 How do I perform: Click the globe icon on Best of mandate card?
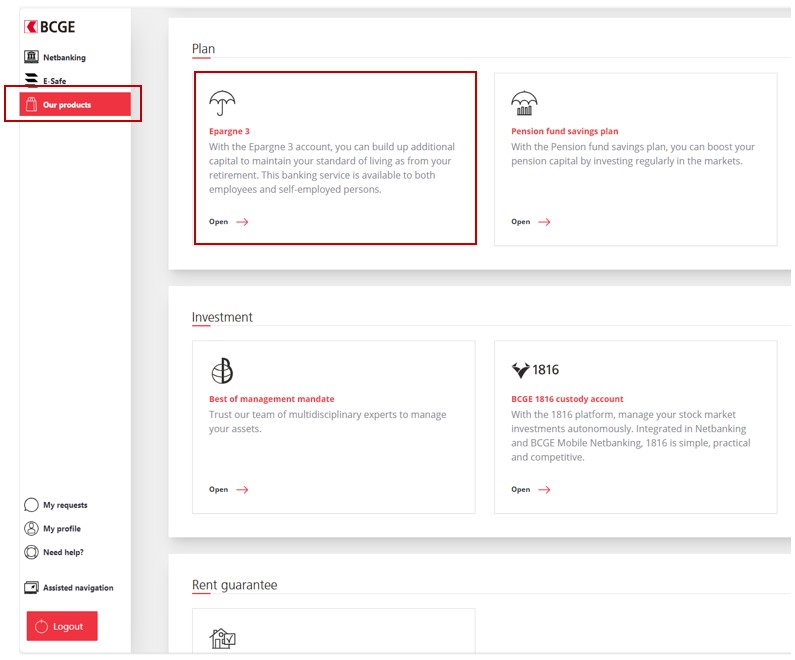pos(222,371)
